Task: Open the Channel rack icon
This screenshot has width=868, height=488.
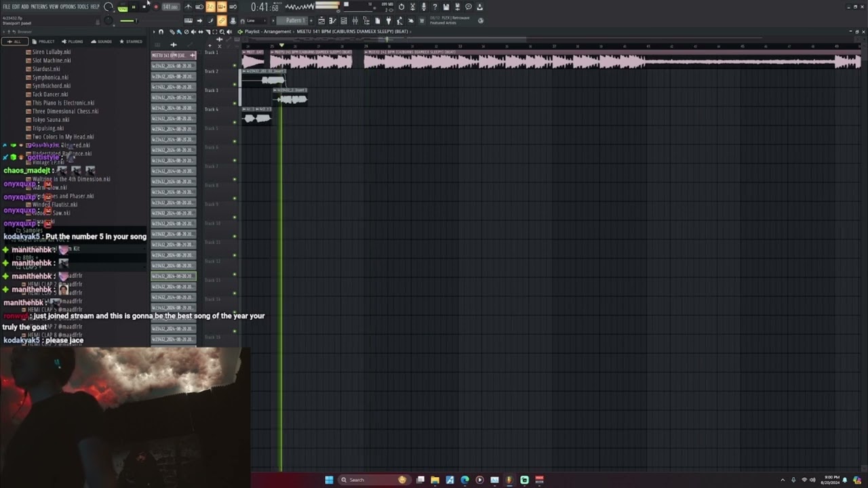Action: pyautogui.click(x=344, y=20)
